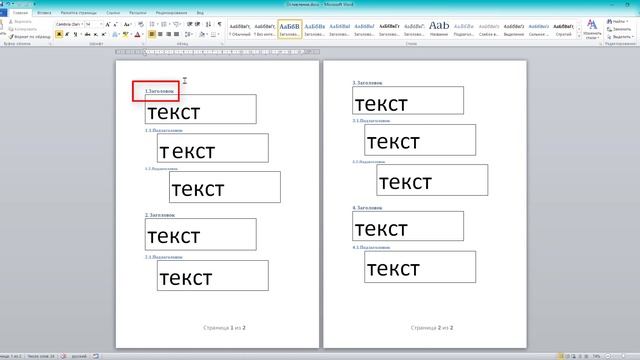Viewport: 640px width, 360px height.
Task: Click the Cut (Вырезать) command
Action: (x=20, y=22)
